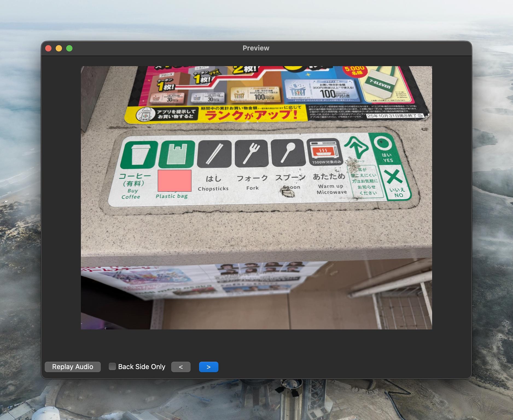The width and height of the screenshot is (513, 420).
Task: Enable the Back Side Only checkbox
Action: click(x=112, y=366)
